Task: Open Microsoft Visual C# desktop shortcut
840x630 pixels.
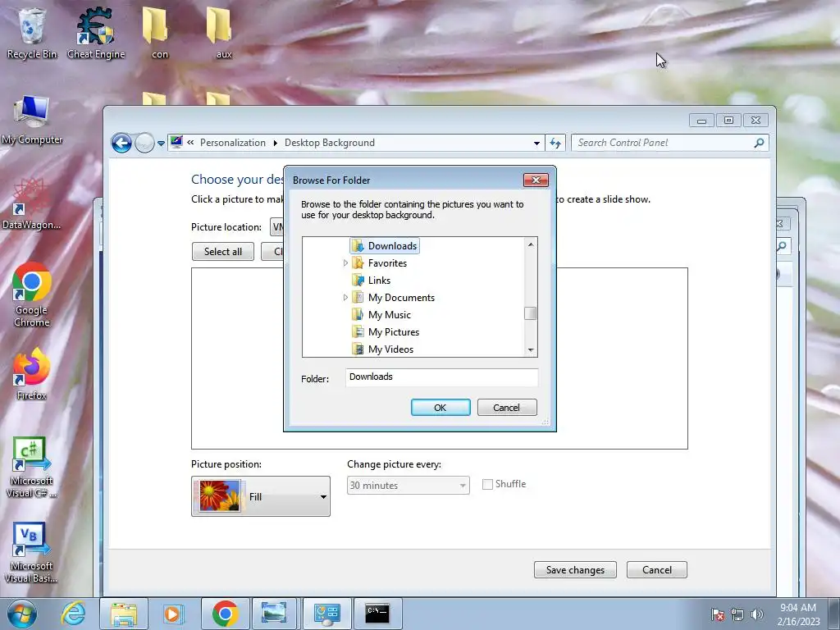Action: (x=32, y=467)
